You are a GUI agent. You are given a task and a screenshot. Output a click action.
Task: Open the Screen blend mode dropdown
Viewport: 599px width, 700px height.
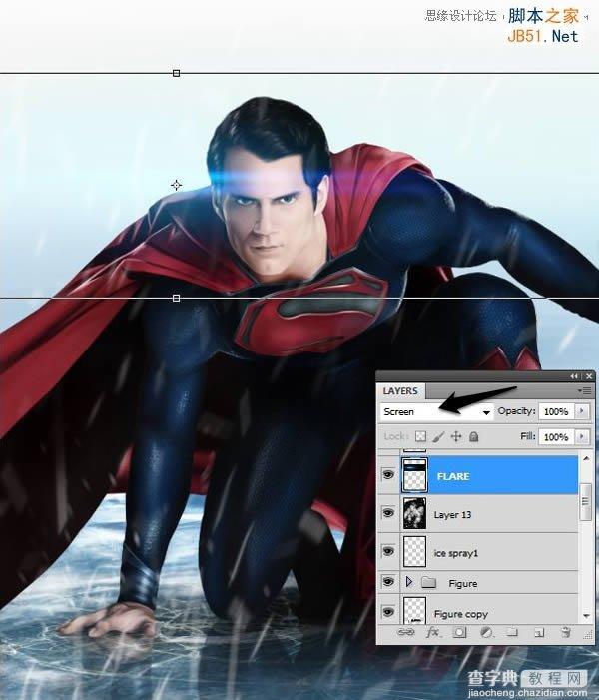(x=437, y=412)
